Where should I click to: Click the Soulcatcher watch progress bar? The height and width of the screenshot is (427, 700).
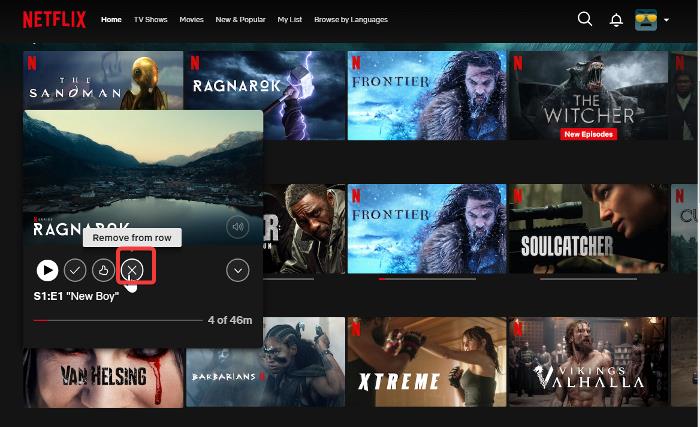tap(588, 279)
